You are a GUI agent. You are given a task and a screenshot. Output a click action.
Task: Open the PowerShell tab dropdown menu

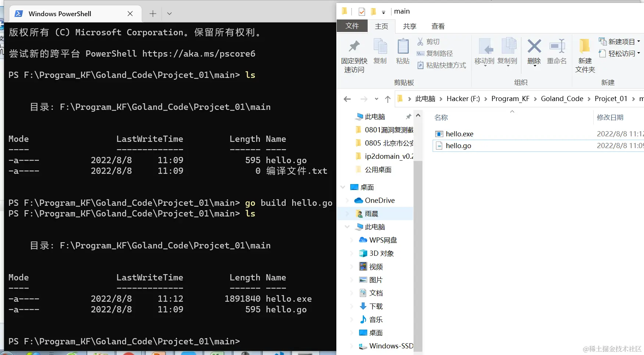[169, 14]
